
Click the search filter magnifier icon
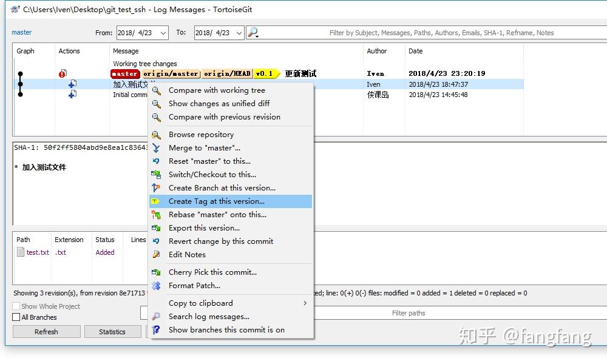(x=253, y=33)
